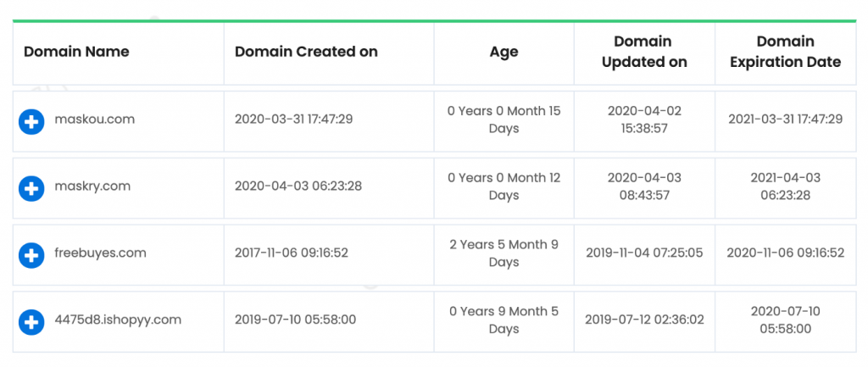Click the 4475d8.ishopyy.com domain name

[x=118, y=320]
